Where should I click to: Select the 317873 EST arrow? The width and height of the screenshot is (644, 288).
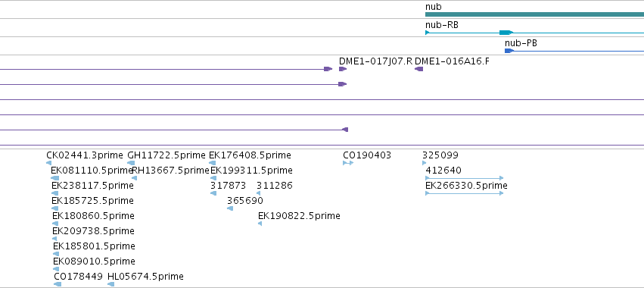(x=213, y=193)
